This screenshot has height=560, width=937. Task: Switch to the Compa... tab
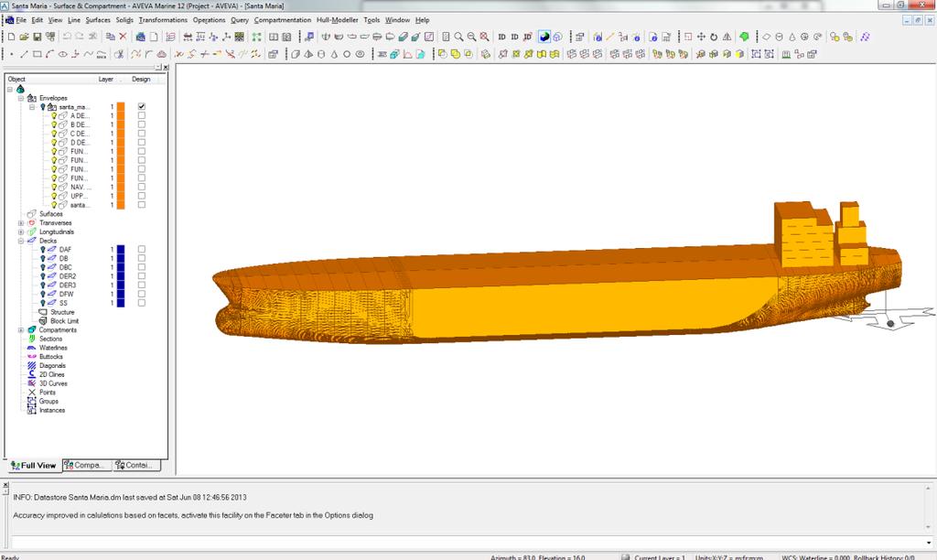(x=87, y=465)
